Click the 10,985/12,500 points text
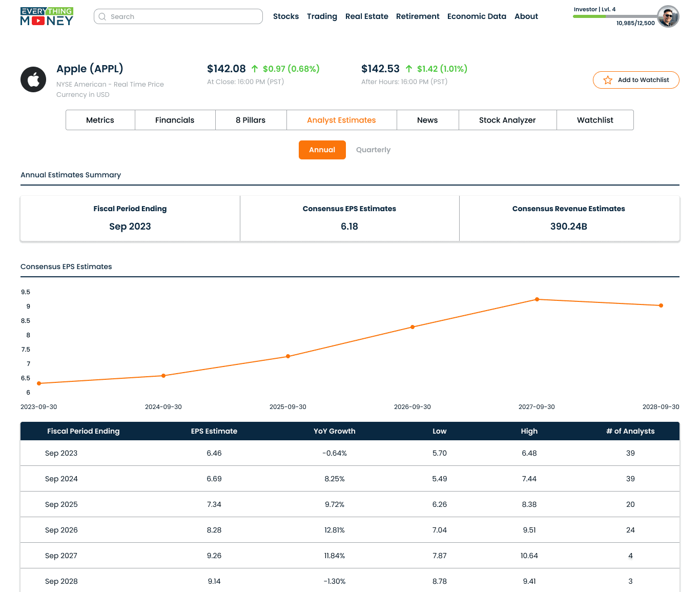The width and height of the screenshot is (700, 592). click(x=635, y=23)
